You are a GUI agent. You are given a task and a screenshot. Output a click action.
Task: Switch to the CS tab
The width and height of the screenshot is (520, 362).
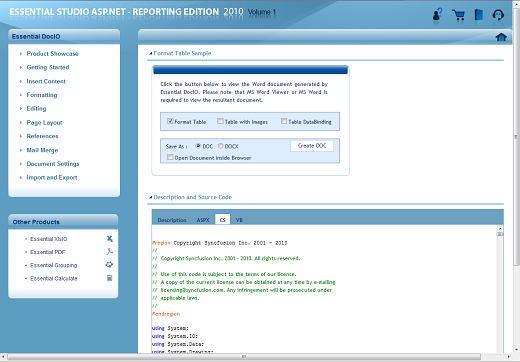click(x=222, y=219)
